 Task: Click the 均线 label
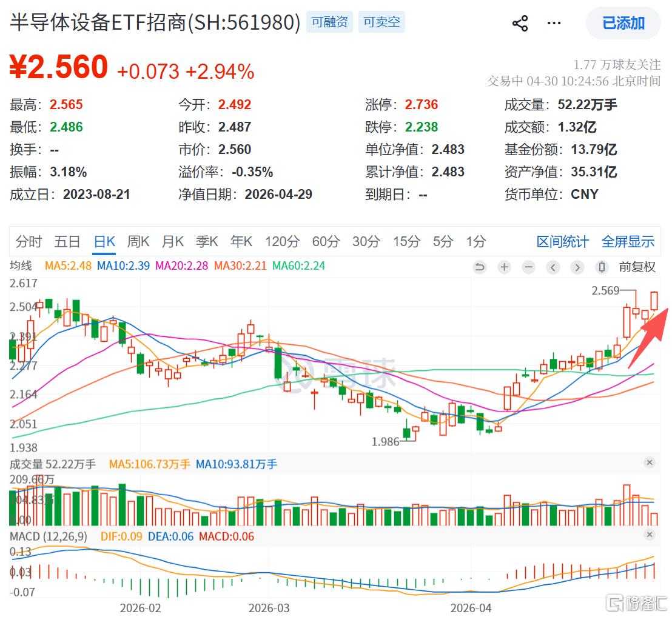pyautogui.click(x=21, y=266)
